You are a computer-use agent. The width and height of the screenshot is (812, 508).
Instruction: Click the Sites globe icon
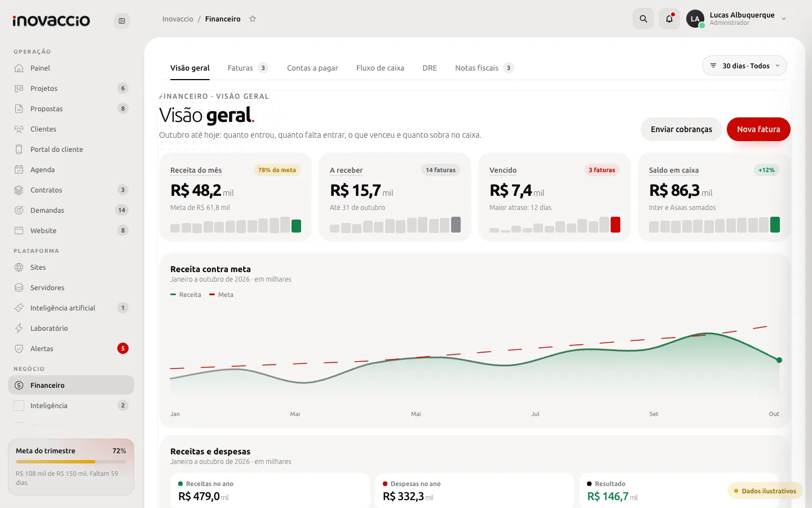(x=19, y=267)
